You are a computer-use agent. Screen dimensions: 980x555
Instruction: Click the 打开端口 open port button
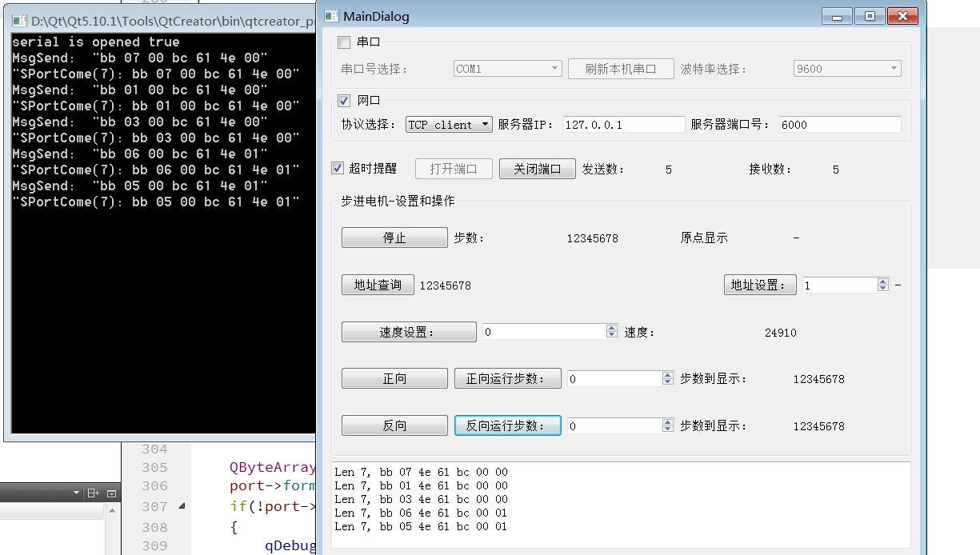454,169
